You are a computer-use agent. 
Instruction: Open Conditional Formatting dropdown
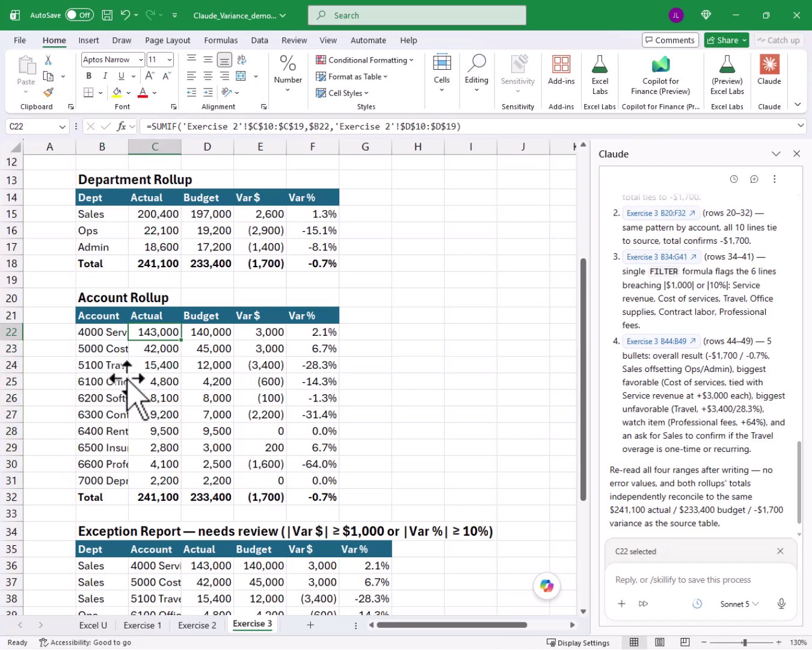point(365,60)
